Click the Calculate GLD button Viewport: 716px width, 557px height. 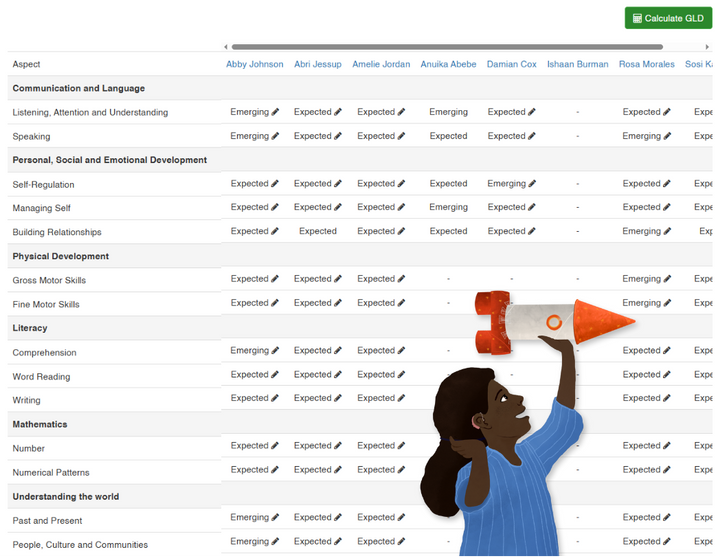click(668, 18)
